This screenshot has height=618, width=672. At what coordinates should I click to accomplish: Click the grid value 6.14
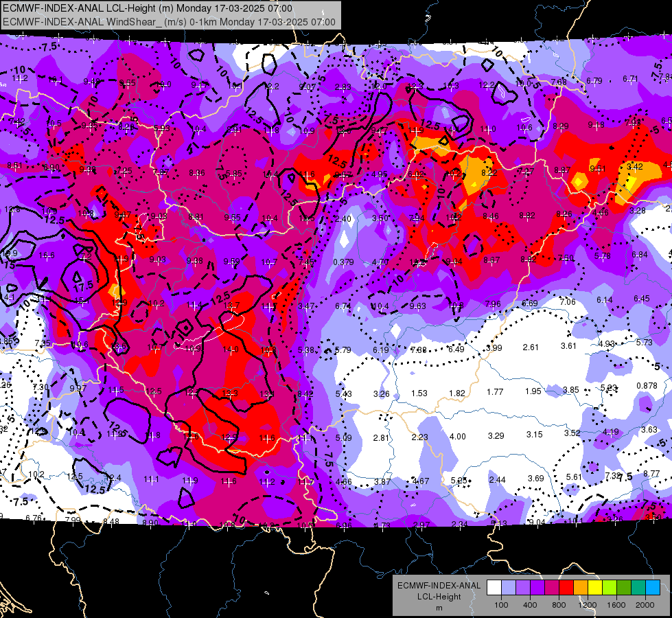pos(604,300)
